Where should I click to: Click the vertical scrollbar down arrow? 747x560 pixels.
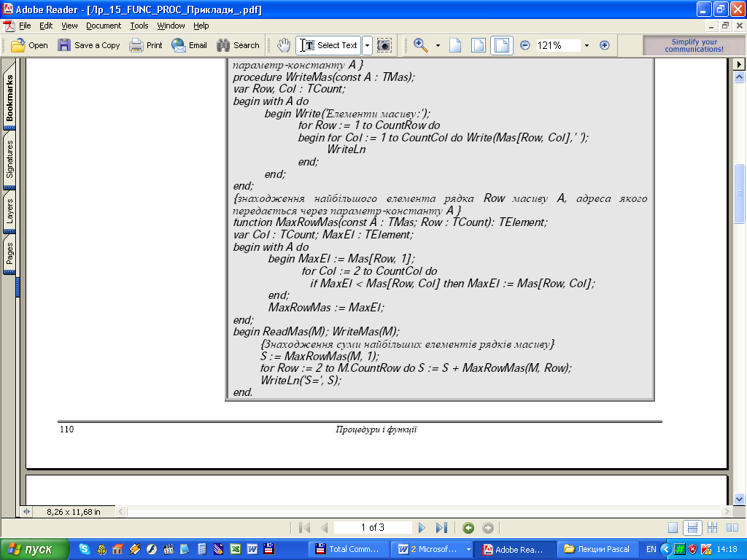(x=740, y=499)
